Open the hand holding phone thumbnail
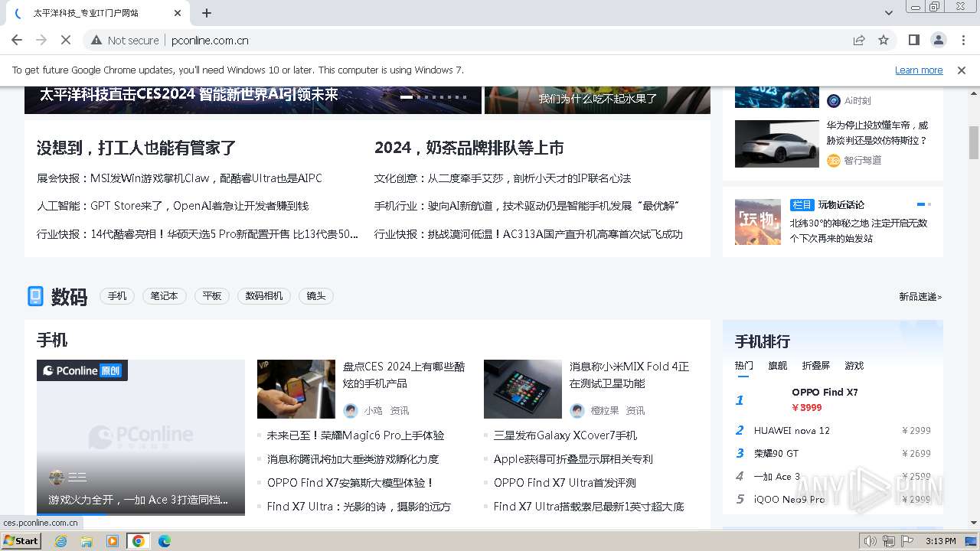The image size is (980, 551). coord(296,389)
